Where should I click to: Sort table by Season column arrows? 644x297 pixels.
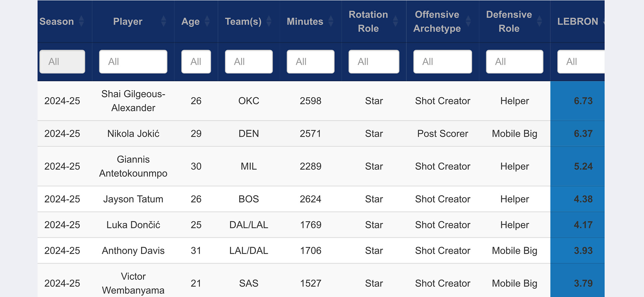pos(81,21)
